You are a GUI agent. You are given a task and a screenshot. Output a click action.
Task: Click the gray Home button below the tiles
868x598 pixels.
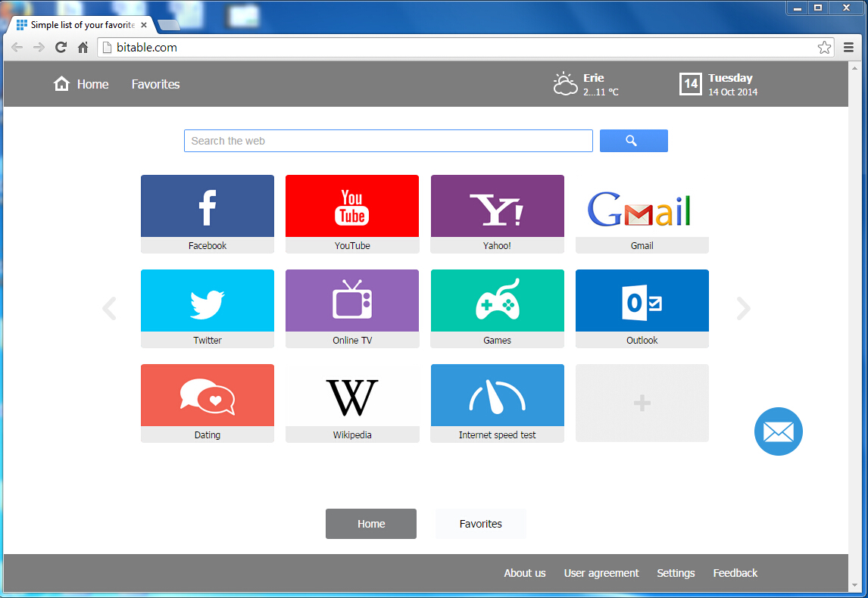click(371, 524)
